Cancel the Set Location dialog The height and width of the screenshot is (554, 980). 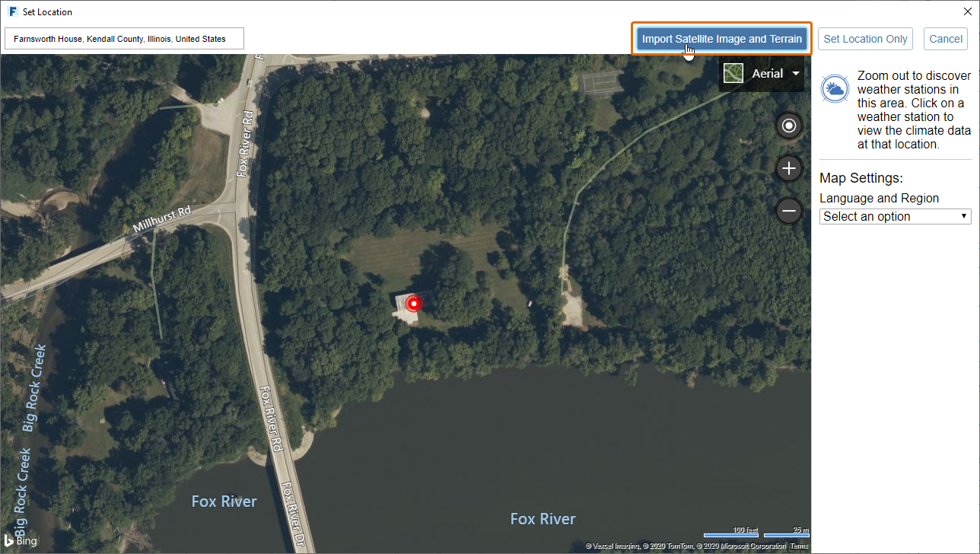coord(946,39)
